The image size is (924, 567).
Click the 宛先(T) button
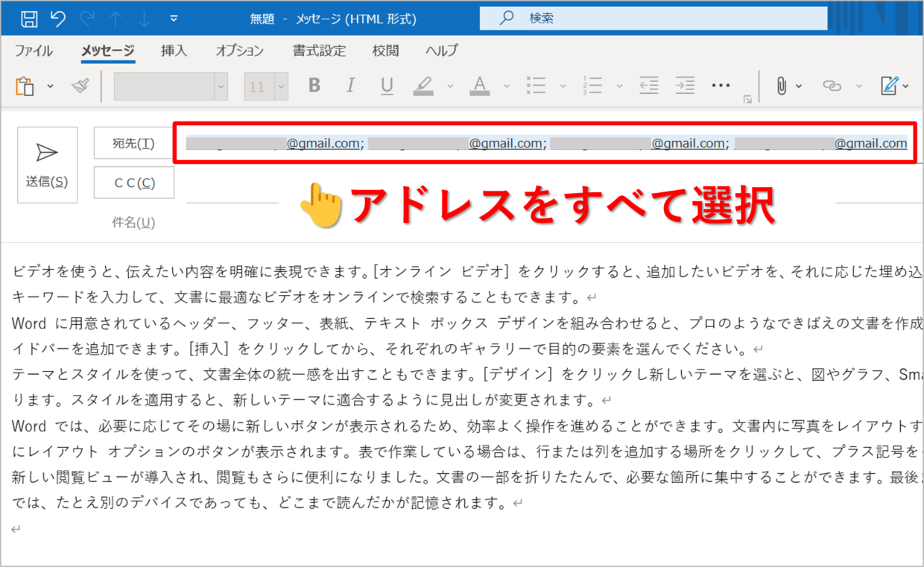[133, 143]
